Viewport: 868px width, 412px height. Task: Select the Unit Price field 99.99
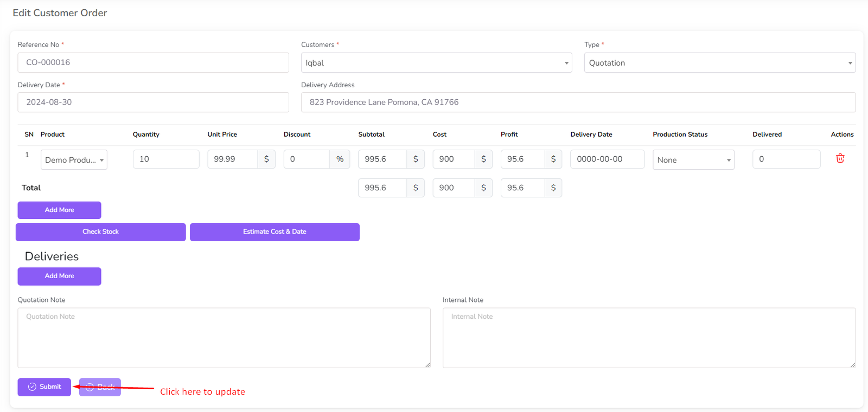click(x=232, y=159)
